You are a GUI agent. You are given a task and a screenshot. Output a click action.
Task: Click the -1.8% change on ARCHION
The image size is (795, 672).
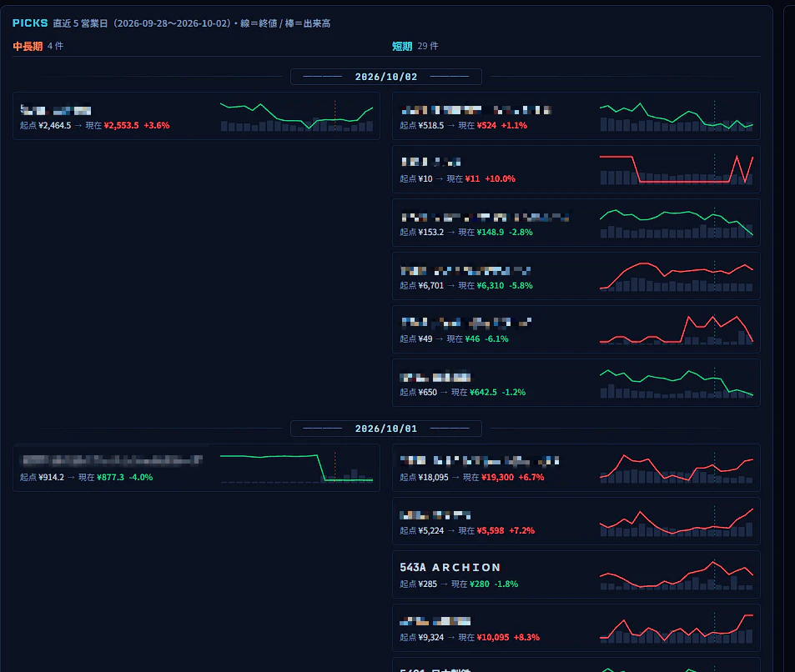506,584
